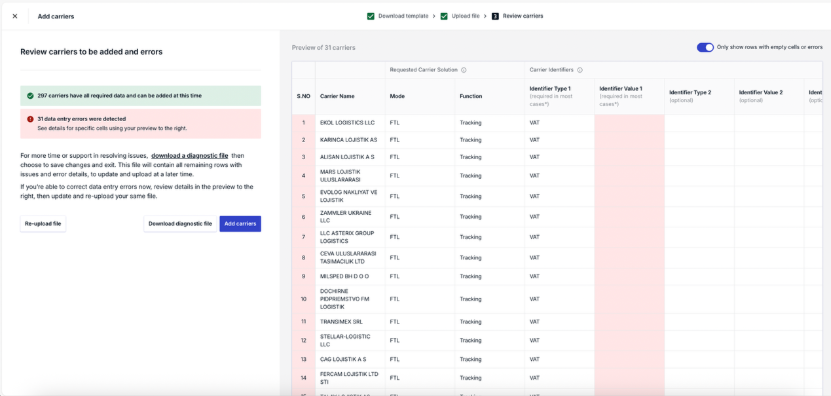Click Tracking function in ALISAN LOJISTIK row
The width and height of the screenshot is (831, 396).
point(471,157)
